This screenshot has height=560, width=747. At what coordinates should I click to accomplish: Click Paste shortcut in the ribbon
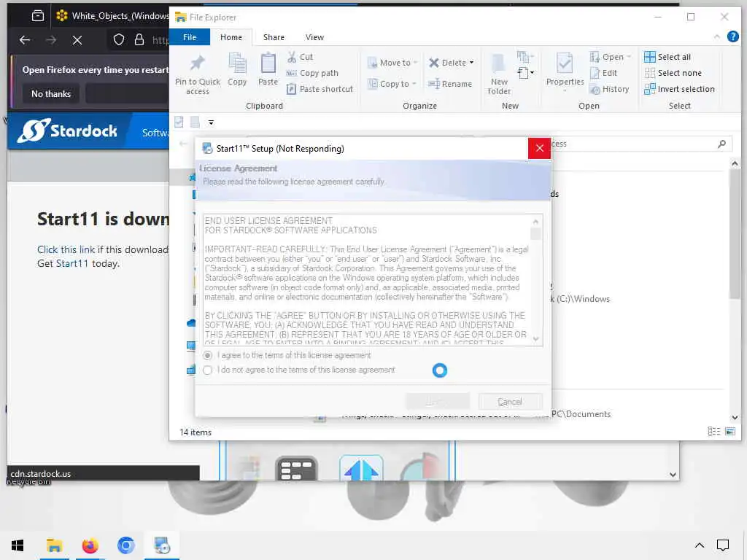click(320, 89)
